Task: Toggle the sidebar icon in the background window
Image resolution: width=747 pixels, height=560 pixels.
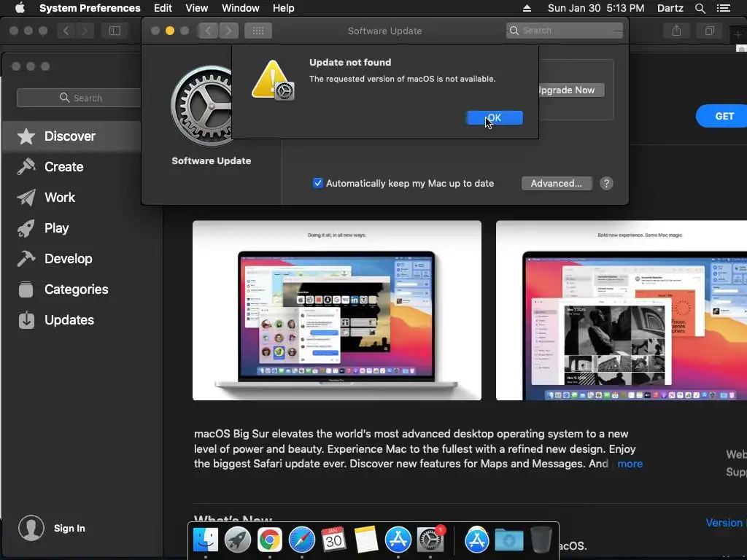Action: pos(115,31)
